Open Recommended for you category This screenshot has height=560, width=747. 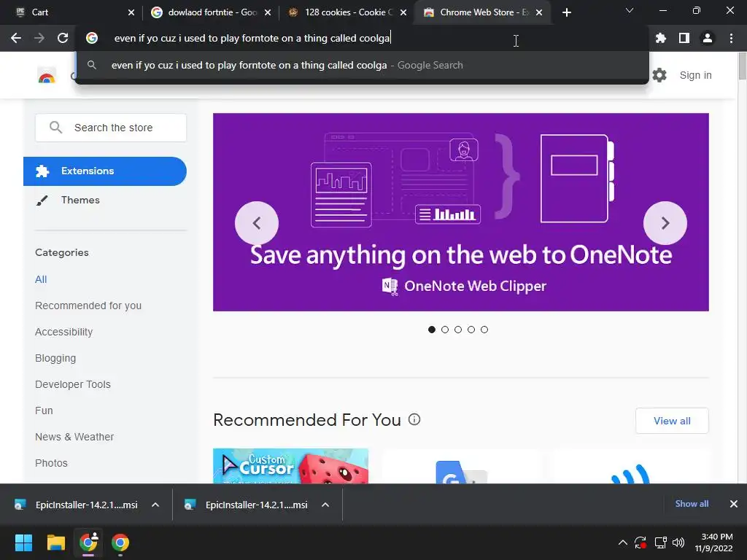click(88, 306)
